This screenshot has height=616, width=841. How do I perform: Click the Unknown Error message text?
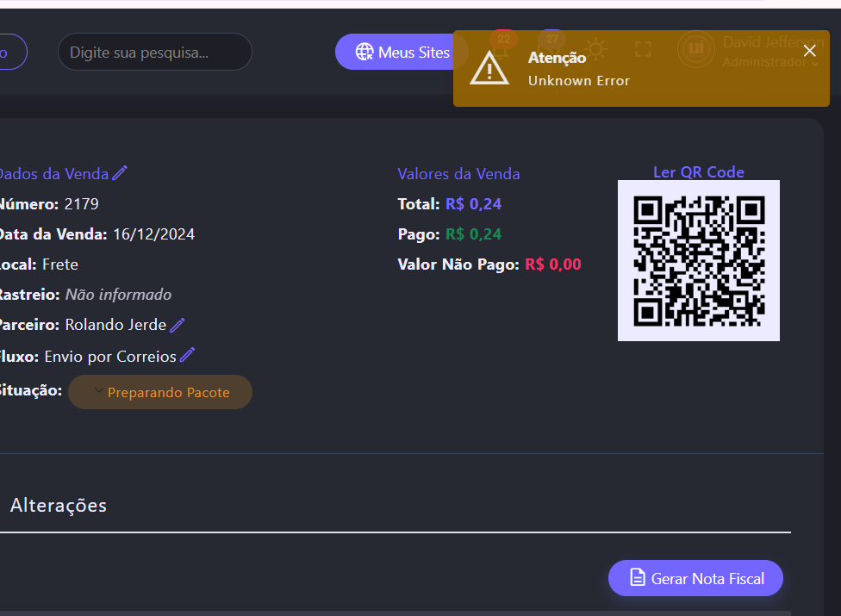[578, 81]
